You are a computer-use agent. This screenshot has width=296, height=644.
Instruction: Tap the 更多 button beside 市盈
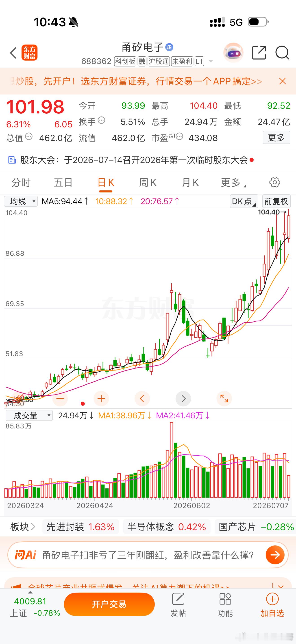coord(276,137)
